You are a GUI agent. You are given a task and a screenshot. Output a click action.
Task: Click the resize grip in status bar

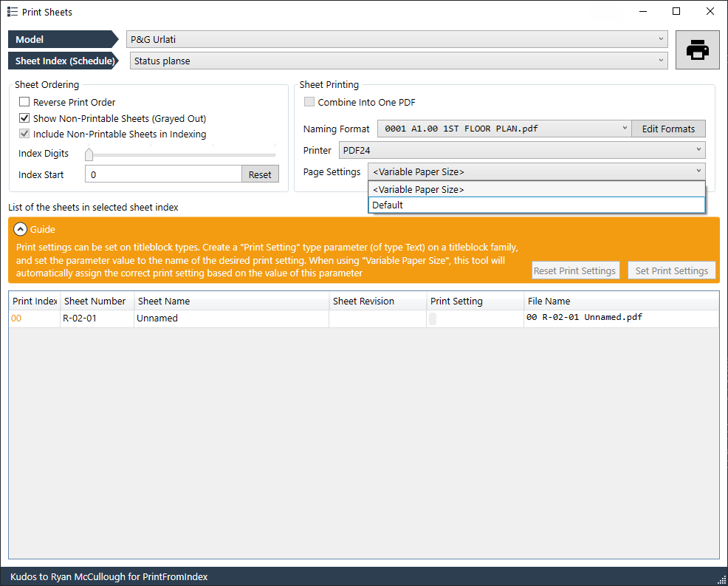click(721, 579)
